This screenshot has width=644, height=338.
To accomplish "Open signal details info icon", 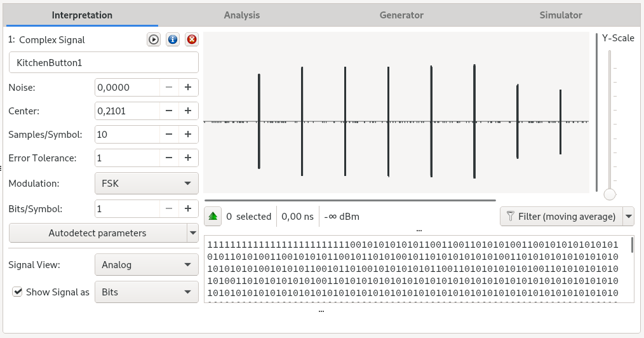I will (173, 39).
